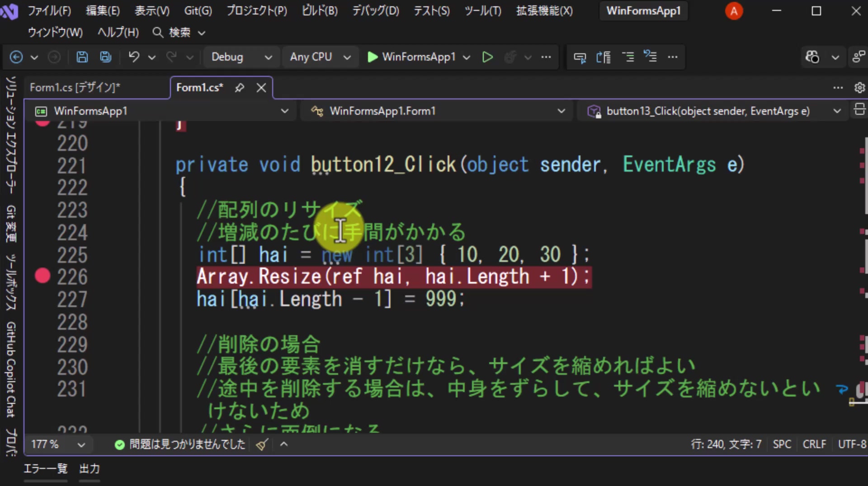Click the comment selection toolbar icon
Viewport: 868px width, 486px height.
[627, 57]
